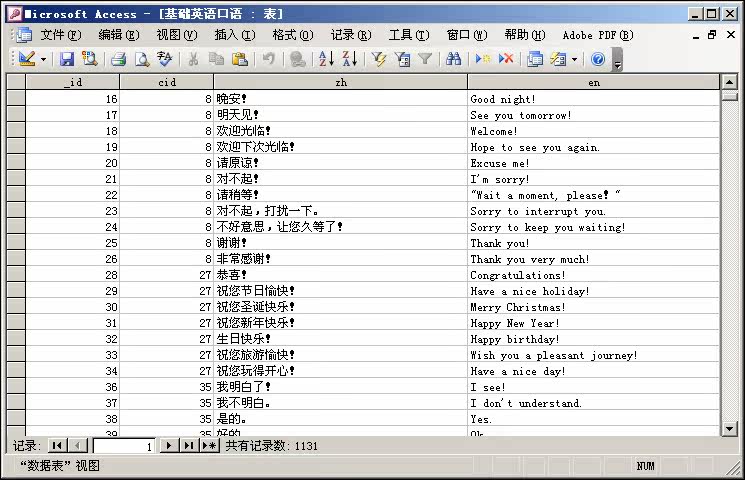Go to previous record navigation button

click(x=77, y=445)
